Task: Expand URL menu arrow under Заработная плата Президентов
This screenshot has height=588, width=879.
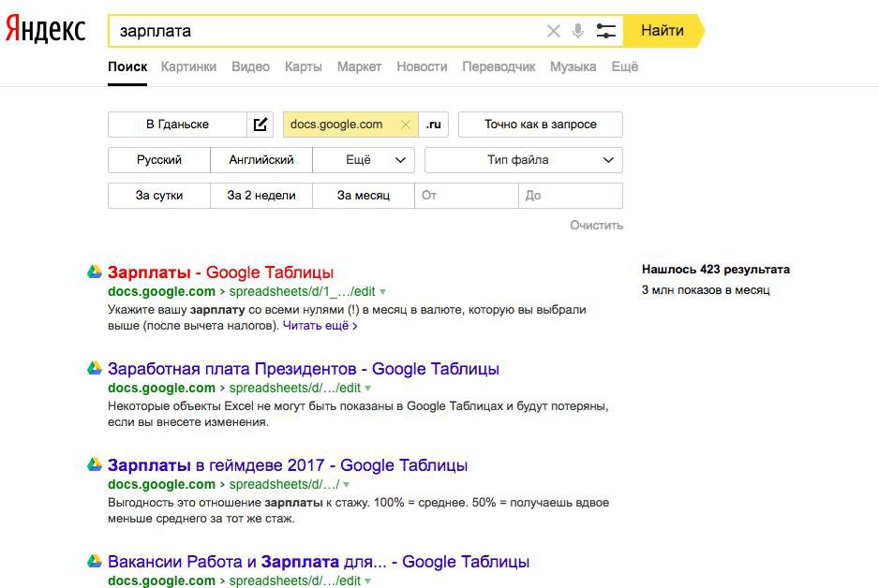Action: tap(368, 388)
